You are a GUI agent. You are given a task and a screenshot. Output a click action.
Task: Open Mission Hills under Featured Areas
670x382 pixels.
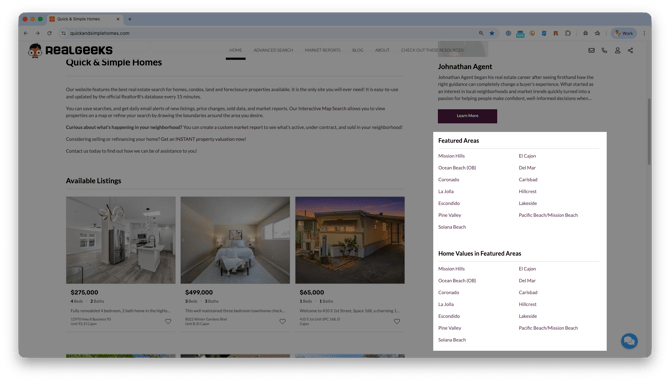click(451, 156)
